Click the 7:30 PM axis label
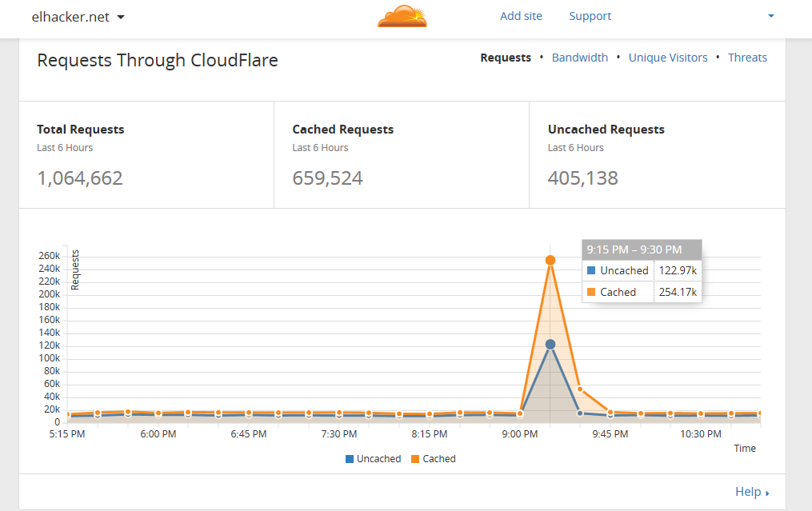This screenshot has width=812, height=511. click(338, 434)
